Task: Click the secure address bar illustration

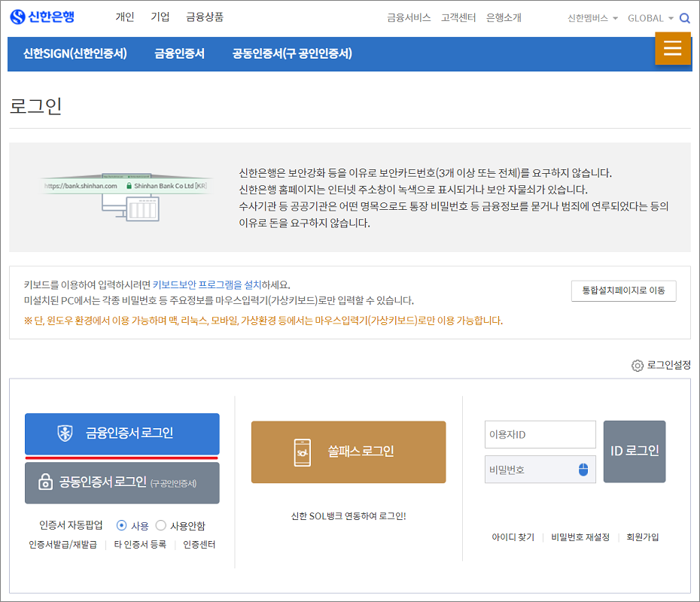Action: pos(126,197)
